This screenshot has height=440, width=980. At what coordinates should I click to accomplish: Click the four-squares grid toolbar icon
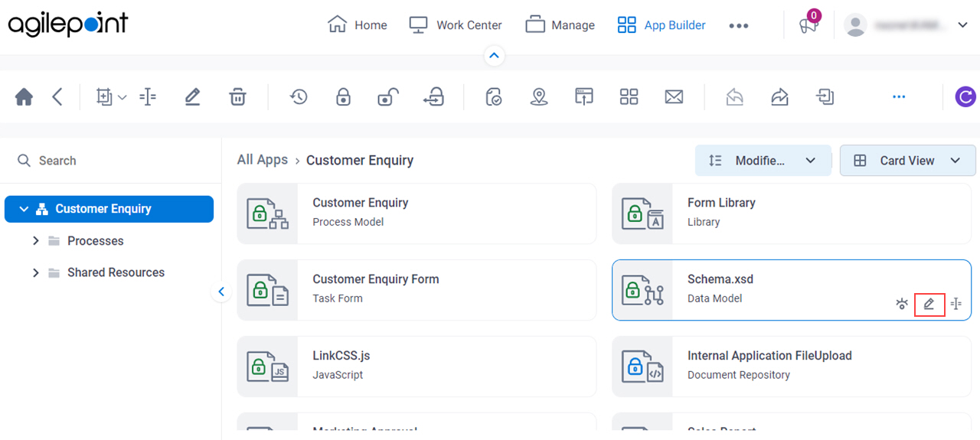coord(629,97)
